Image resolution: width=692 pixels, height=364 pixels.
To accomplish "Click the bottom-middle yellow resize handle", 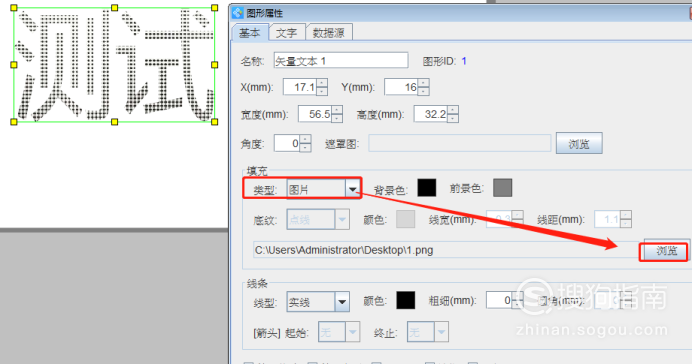I will 115,122.
